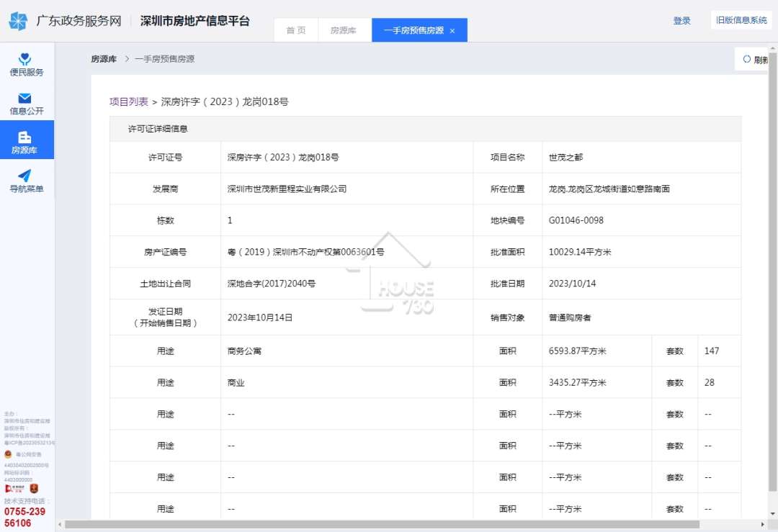778x532 pixels.
Task: Click the support phone number 0755-239
Action: pos(24,512)
